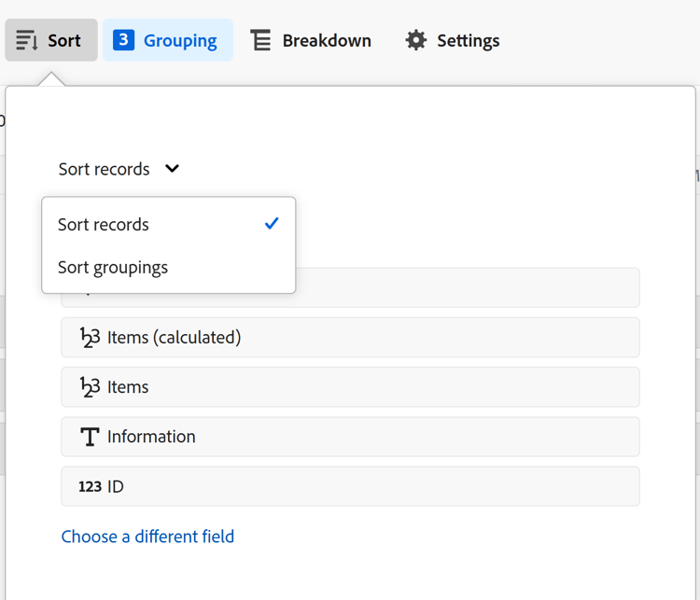Click the number icon beside ID

click(x=91, y=486)
